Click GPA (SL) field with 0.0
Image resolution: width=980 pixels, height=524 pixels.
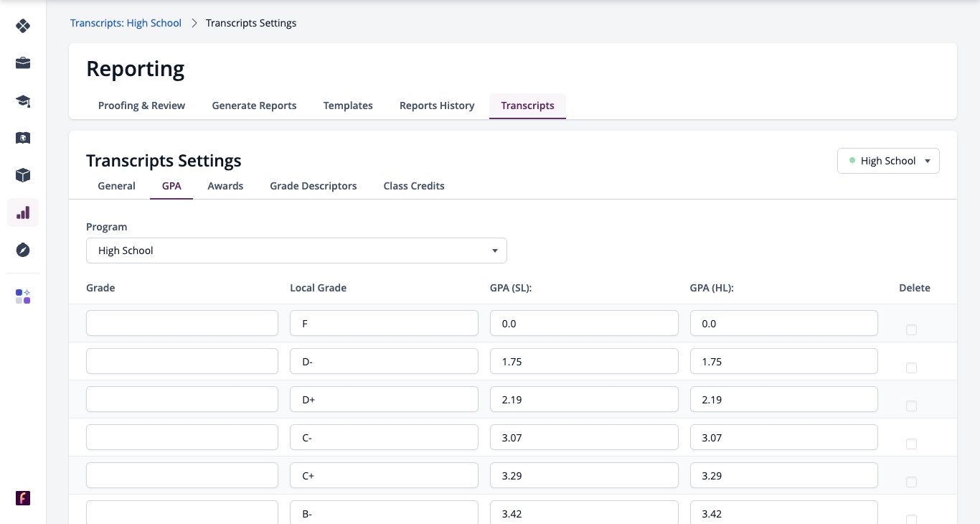584,323
